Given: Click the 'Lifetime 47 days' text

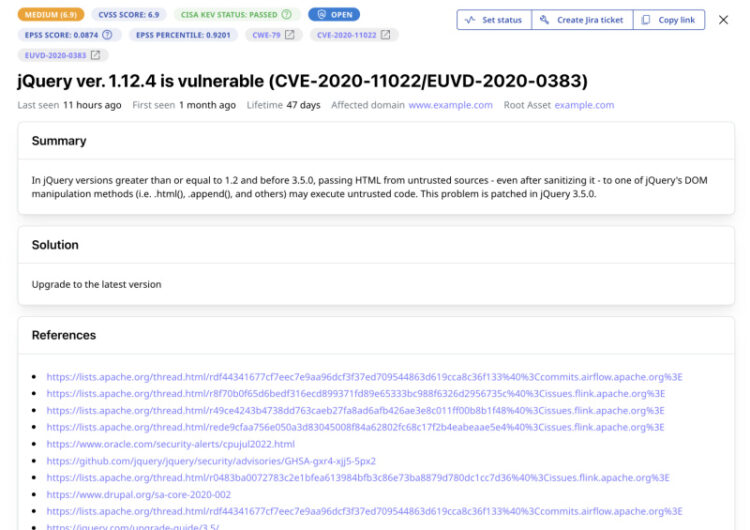Looking at the screenshot, I should tap(283, 105).
